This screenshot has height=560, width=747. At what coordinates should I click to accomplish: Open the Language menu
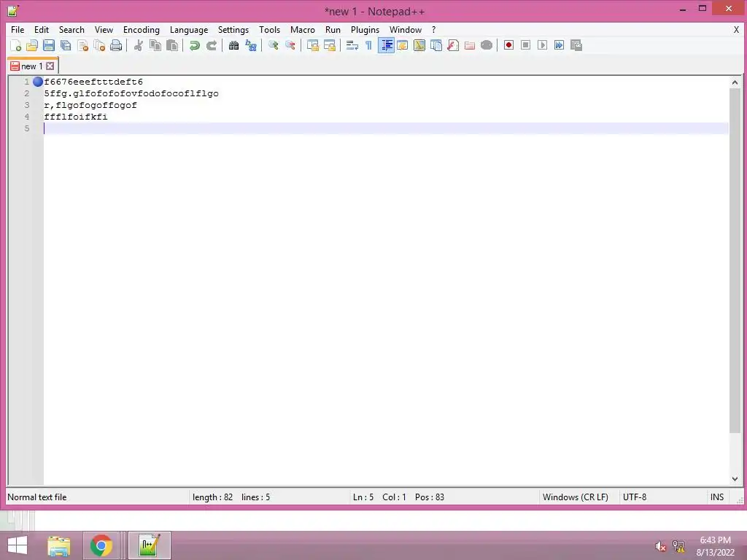pyautogui.click(x=189, y=29)
